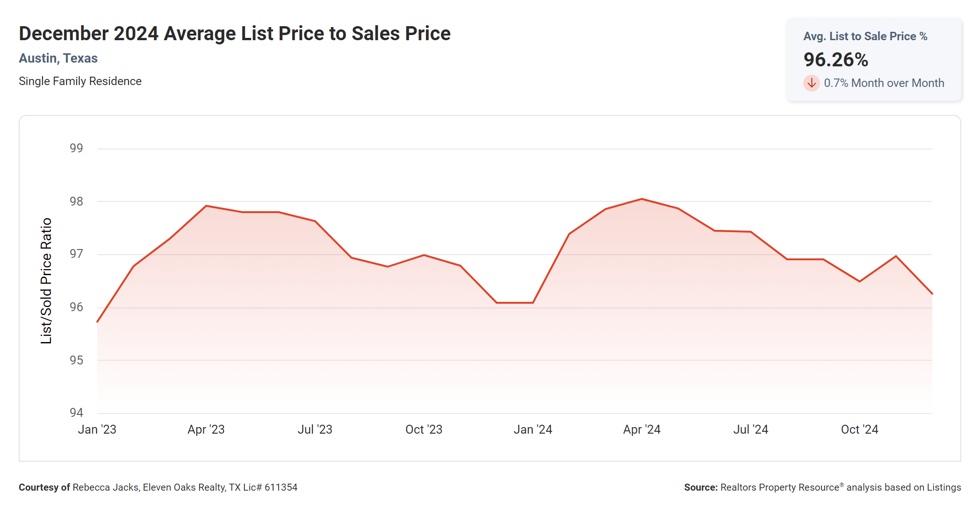Image resolution: width=980 pixels, height=514 pixels.
Task: Click the 99 y-axis tick label
Action: 76,148
